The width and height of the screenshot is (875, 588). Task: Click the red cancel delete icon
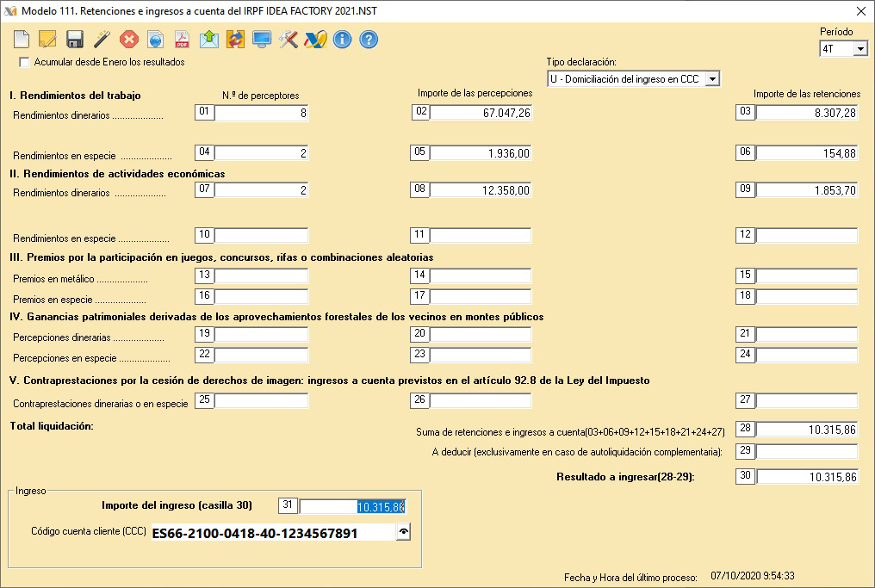click(x=129, y=39)
